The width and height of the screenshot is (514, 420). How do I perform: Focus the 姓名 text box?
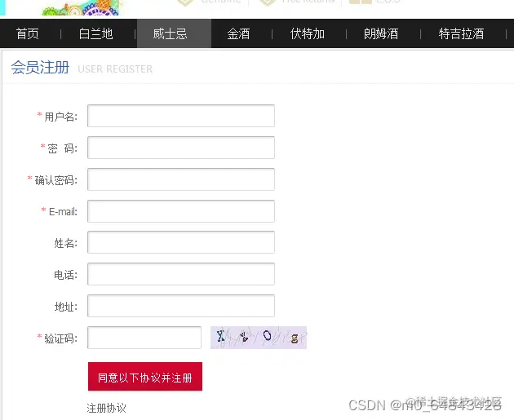click(181, 242)
